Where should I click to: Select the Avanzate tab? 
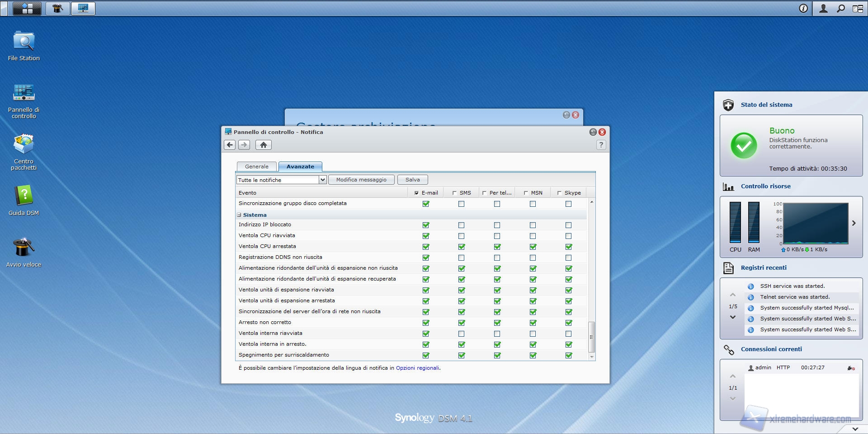[x=300, y=167]
